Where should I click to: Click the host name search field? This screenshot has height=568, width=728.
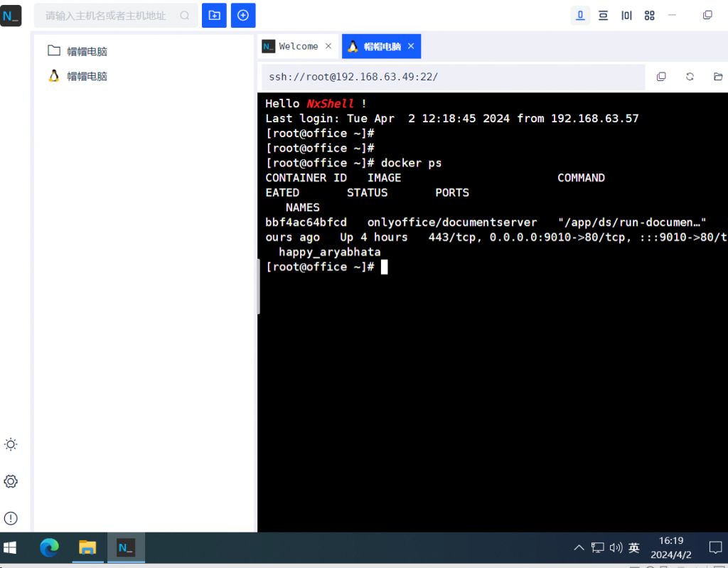pos(107,15)
